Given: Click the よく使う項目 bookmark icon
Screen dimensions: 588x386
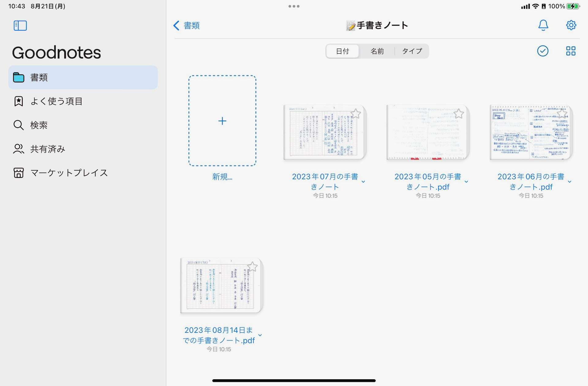Looking at the screenshot, I should pos(19,101).
